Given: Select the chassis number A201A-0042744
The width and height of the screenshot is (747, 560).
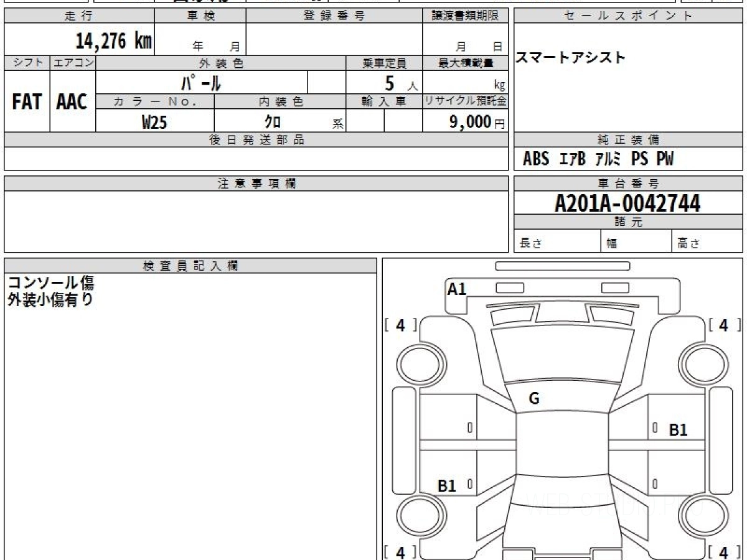Looking at the screenshot, I should pos(628,203).
